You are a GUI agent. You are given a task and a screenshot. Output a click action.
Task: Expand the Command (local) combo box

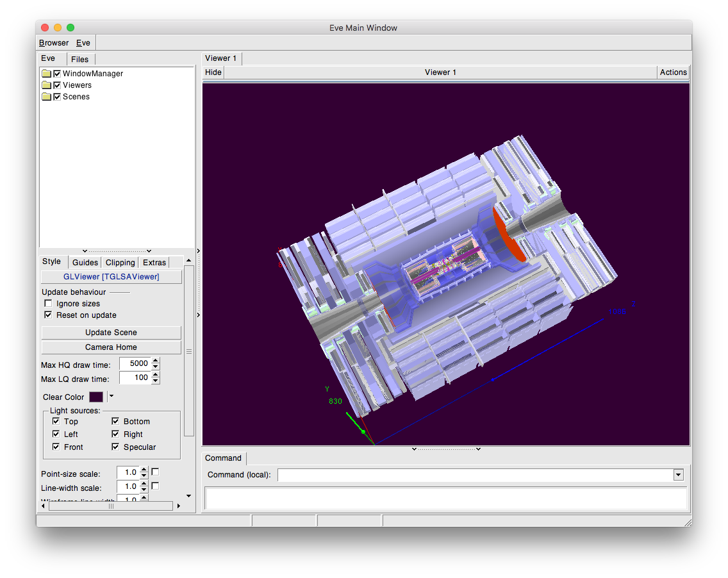click(x=679, y=475)
